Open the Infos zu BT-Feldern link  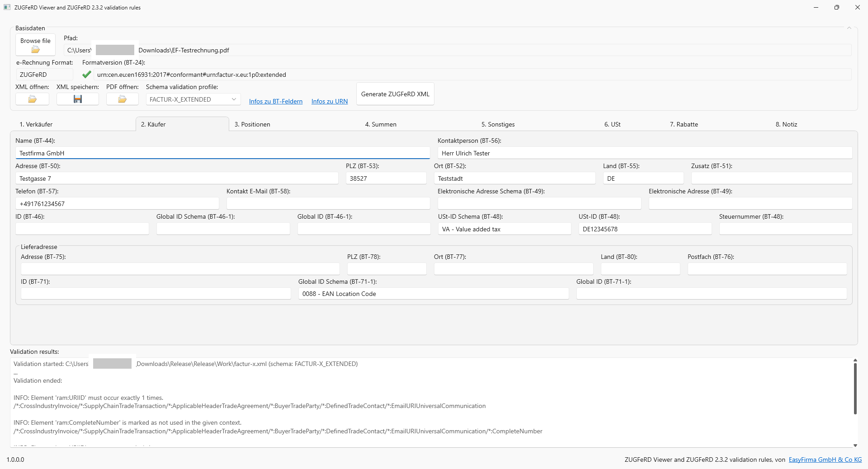point(276,101)
